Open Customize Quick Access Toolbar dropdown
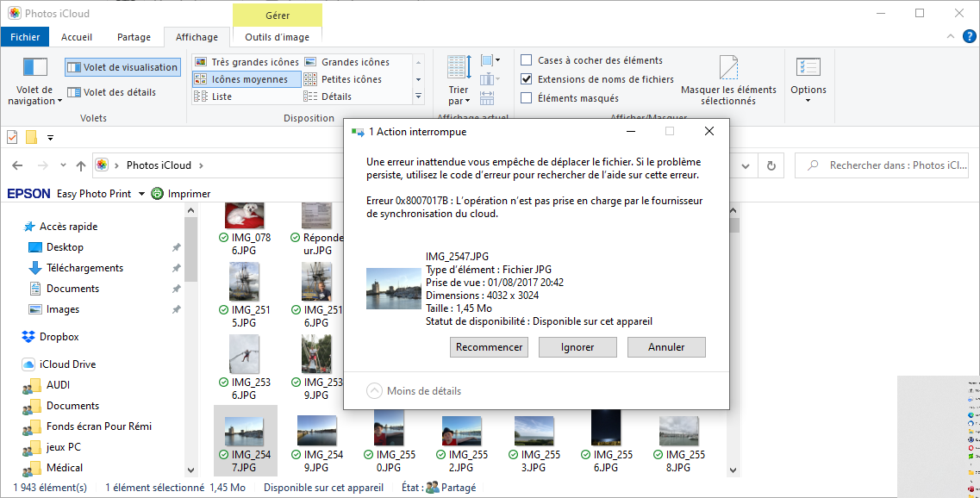This screenshot has width=980, height=498. click(51, 138)
